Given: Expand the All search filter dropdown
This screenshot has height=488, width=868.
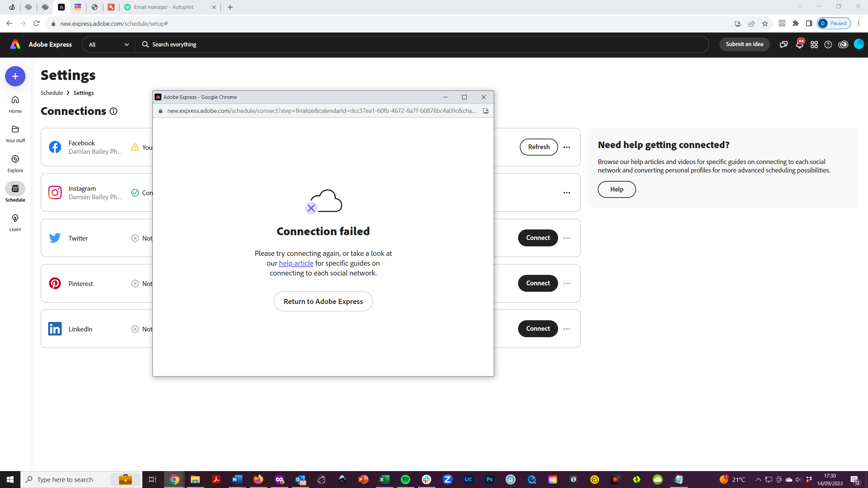Looking at the screenshot, I should tap(108, 45).
